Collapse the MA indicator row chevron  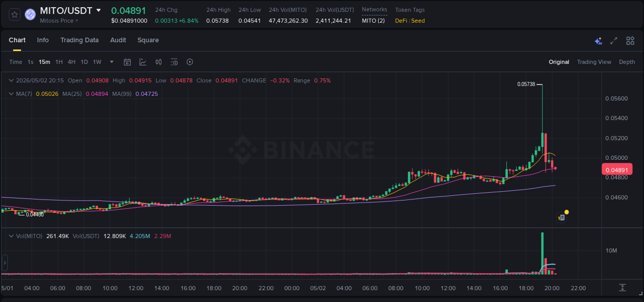pyautogui.click(x=11, y=94)
